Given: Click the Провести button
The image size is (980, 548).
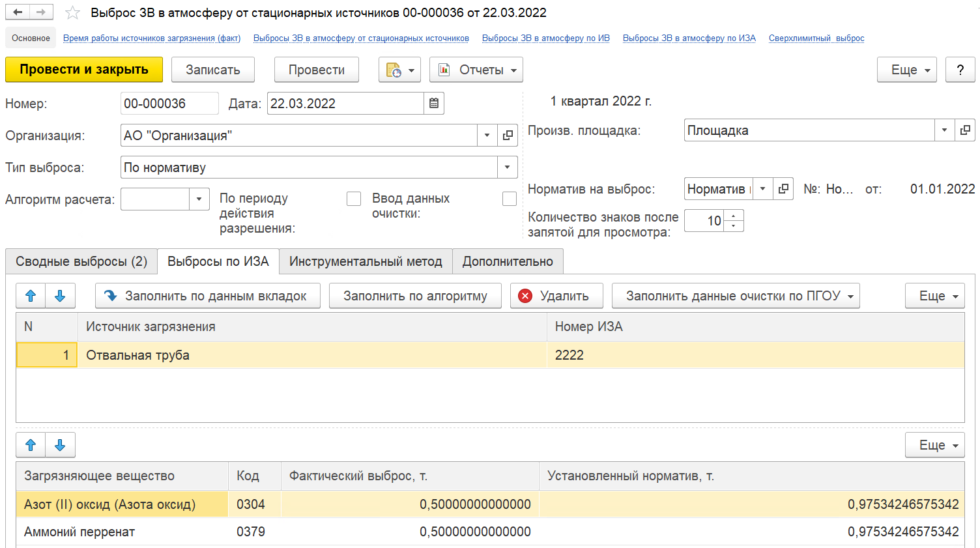Looking at the screenshot, I should pos(317,70).
